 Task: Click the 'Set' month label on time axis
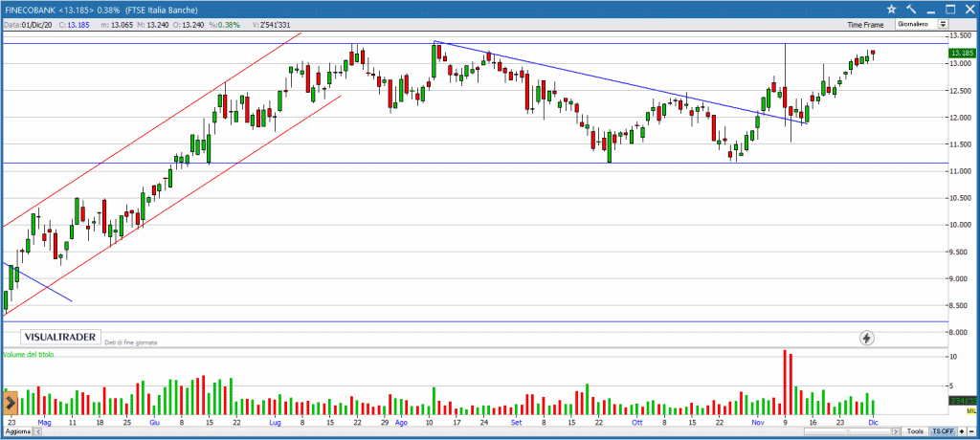point(516,423)
